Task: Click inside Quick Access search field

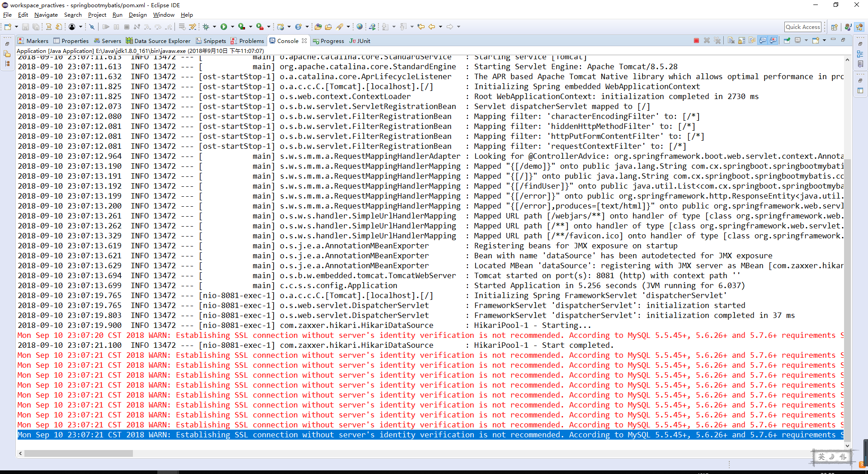Action: (803, 27)
